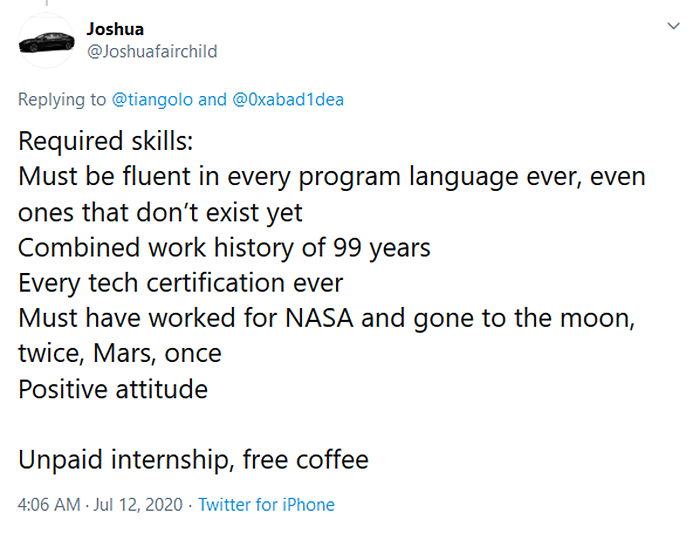Click the Jul 12, 2020 date
Viewport: 700px width, 533px height.
140,505
